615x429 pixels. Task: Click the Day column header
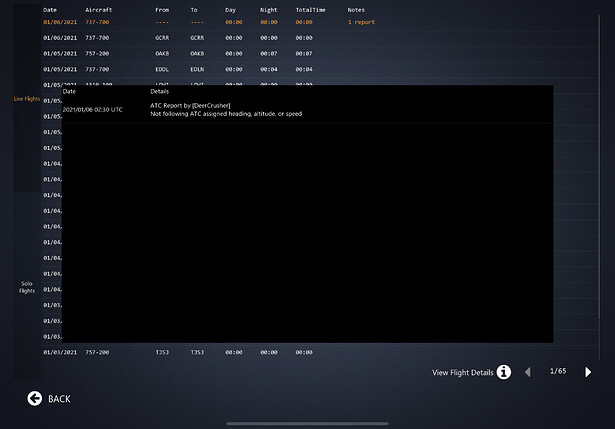[x=231, y=10]
